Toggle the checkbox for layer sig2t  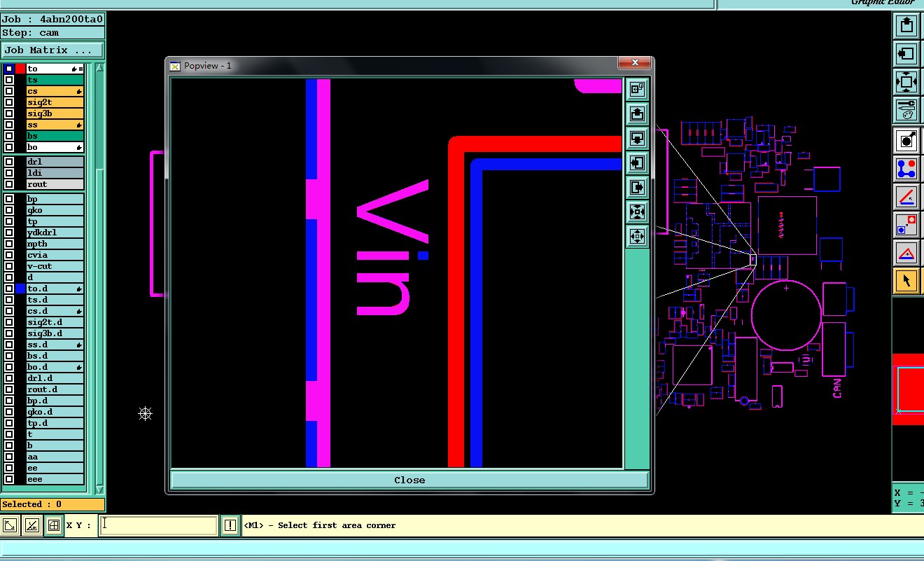tap(9, 102)
